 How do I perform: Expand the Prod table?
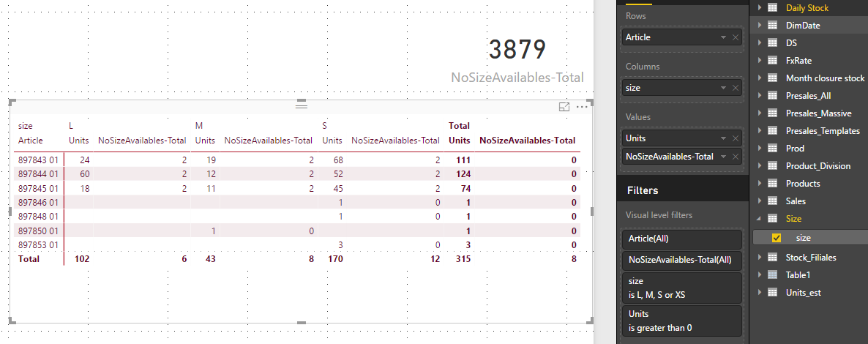759,149
